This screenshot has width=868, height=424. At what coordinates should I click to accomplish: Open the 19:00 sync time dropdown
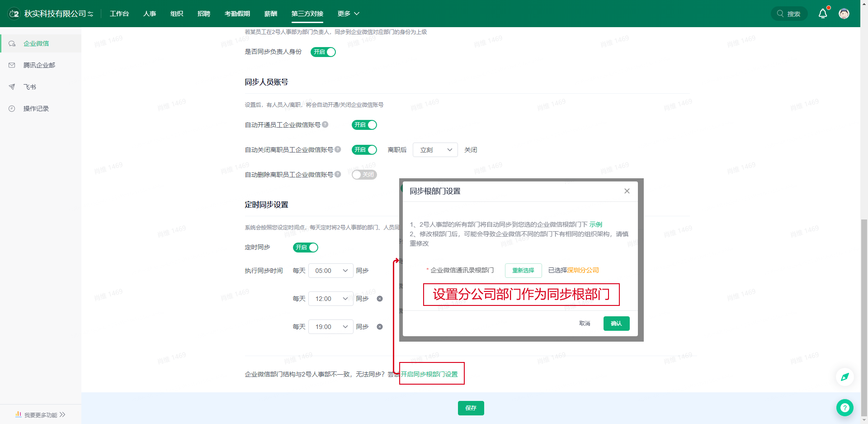tap(331, 327)
